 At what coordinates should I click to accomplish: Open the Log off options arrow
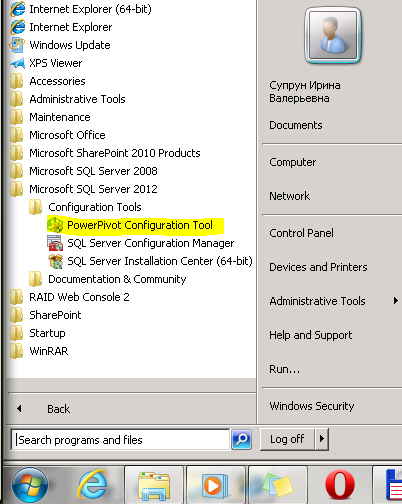point(322,439)
